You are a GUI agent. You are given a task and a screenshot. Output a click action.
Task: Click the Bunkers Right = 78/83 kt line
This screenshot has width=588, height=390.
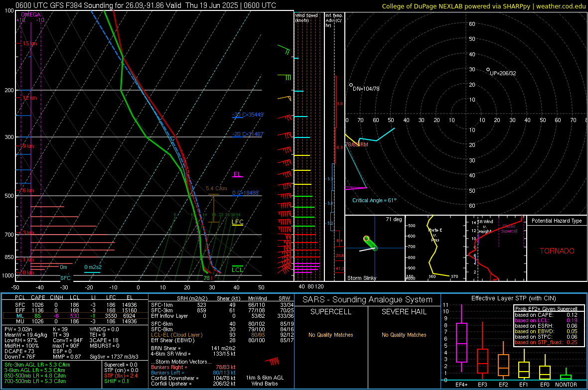pos(193,367)
